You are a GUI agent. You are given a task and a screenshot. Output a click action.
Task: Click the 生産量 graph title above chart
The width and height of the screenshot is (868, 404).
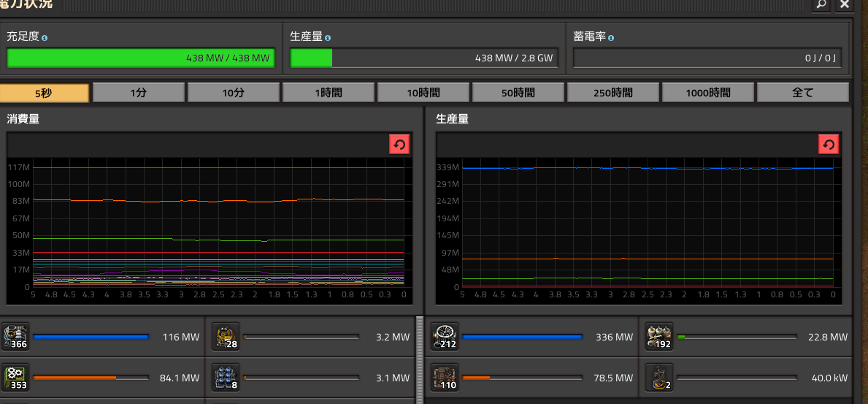coord(453,118)
